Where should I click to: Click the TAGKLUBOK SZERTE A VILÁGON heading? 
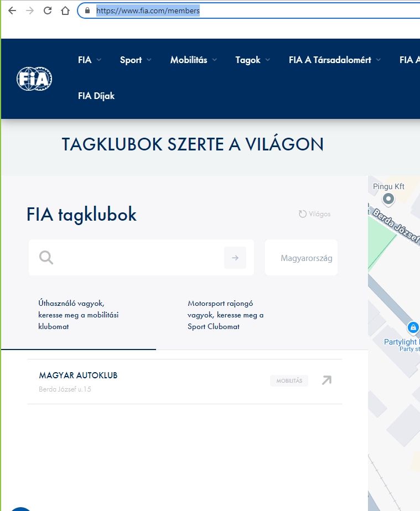click(x=193, y=144)
